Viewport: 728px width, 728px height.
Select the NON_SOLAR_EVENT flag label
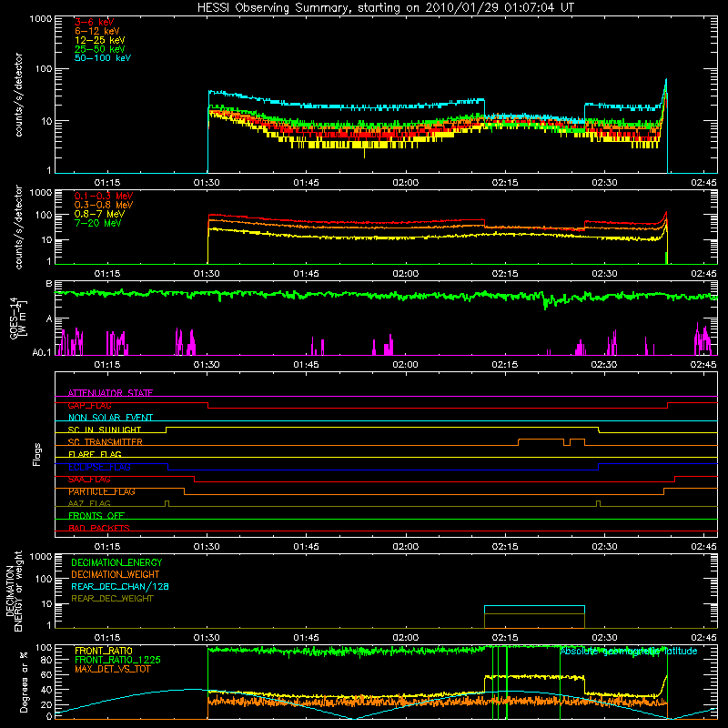coord(110,418)
